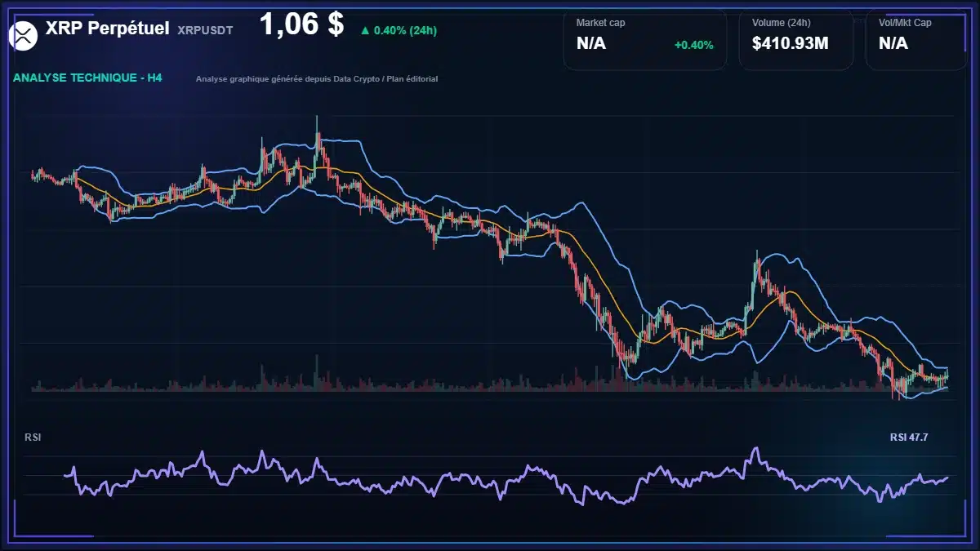Open the Vol/Mkt Cap card
The image size is (980, 551).
pos(917,40)
